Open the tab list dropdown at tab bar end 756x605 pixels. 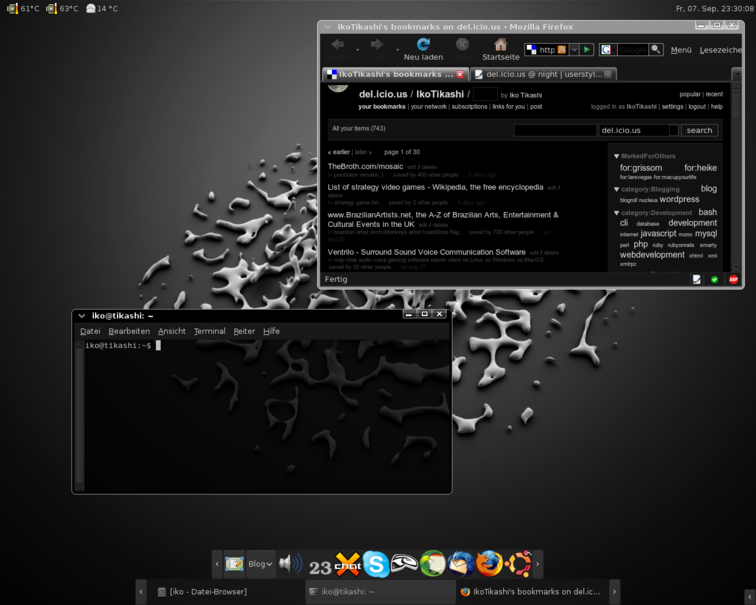point(736,74)
